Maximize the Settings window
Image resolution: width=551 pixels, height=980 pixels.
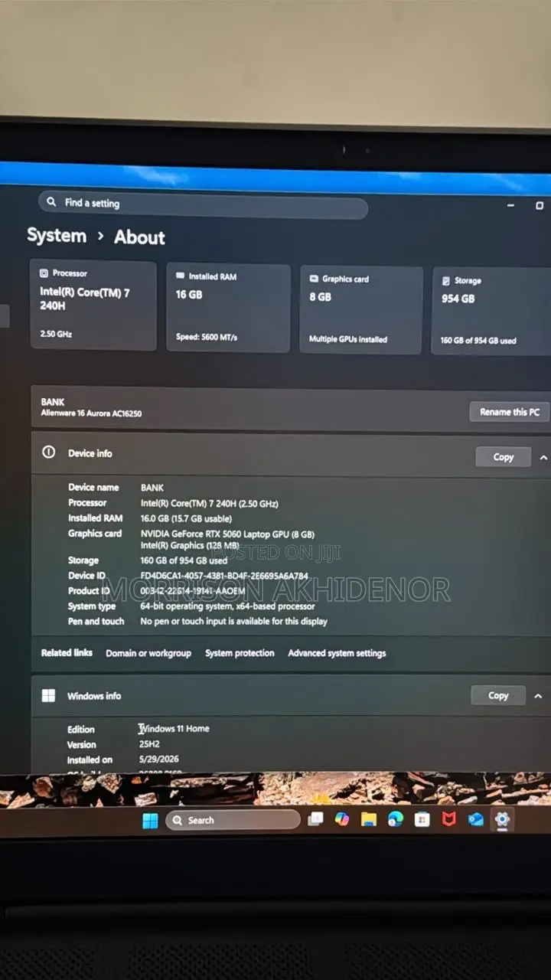(x=540, y=205)
